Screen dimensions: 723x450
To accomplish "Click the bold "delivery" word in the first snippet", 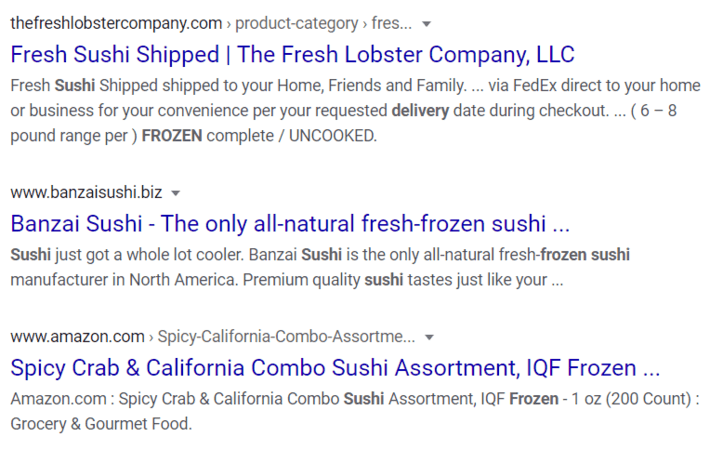I will click(425, 110).
